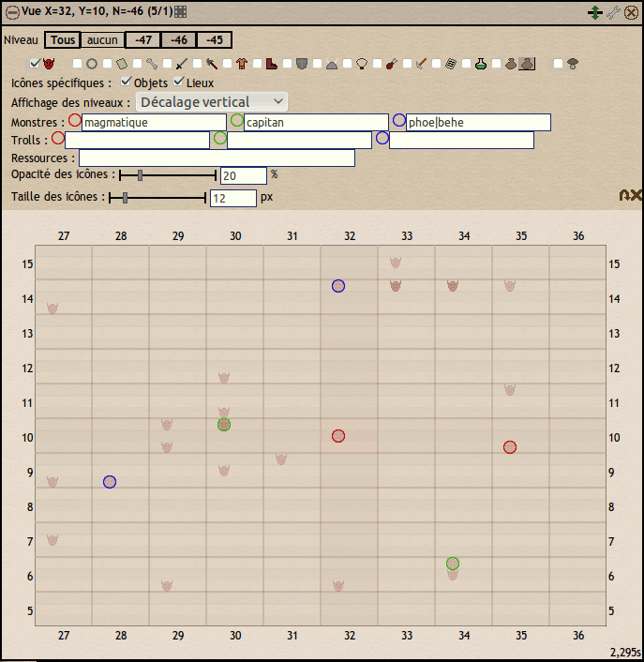
Task: Click the sword weapon filter icon
Action: click(182, 64)
